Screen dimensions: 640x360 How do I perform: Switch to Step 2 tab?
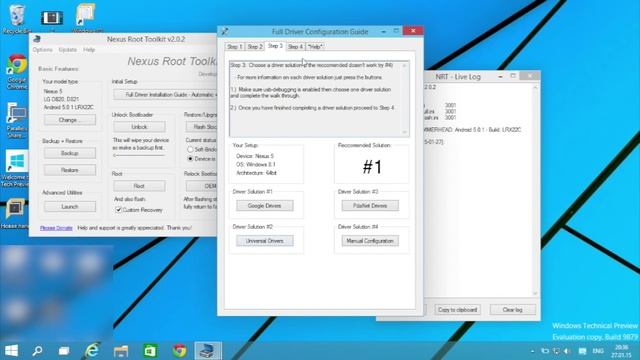click(255, 47)
